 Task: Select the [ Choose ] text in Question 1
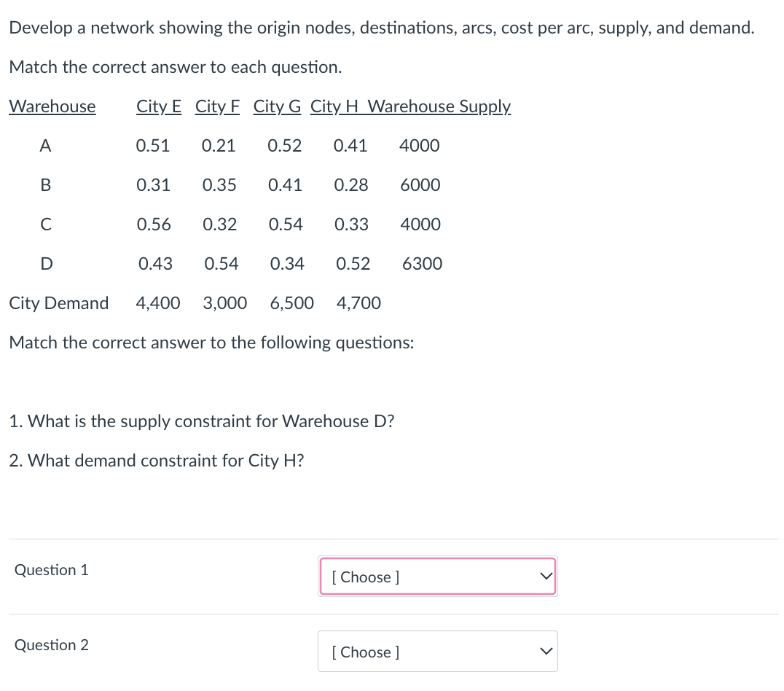[364, 577]
